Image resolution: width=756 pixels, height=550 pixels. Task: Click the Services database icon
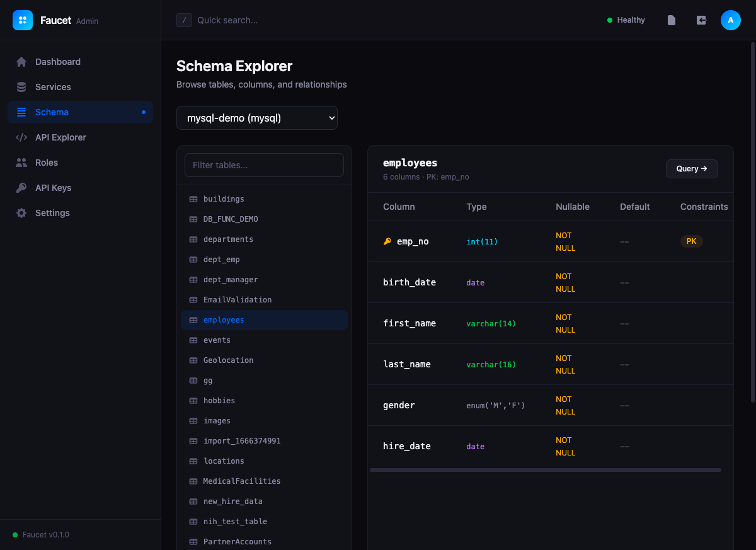21,87
